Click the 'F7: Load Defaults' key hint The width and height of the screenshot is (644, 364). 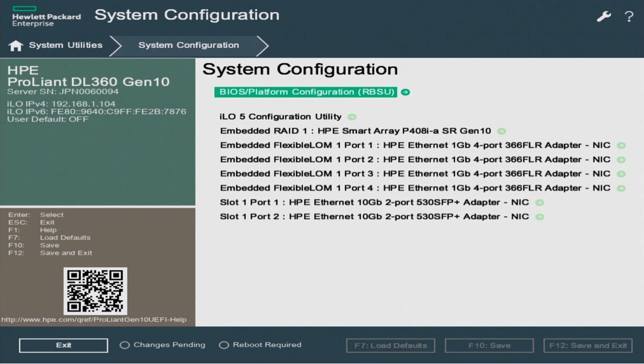tap(49, 237)
